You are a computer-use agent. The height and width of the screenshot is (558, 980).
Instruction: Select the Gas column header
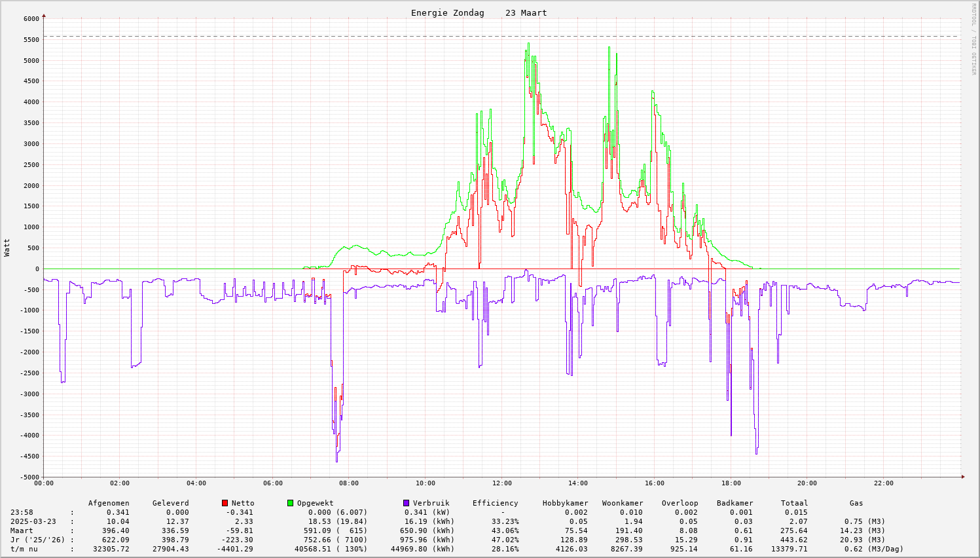tap(856, 503)
